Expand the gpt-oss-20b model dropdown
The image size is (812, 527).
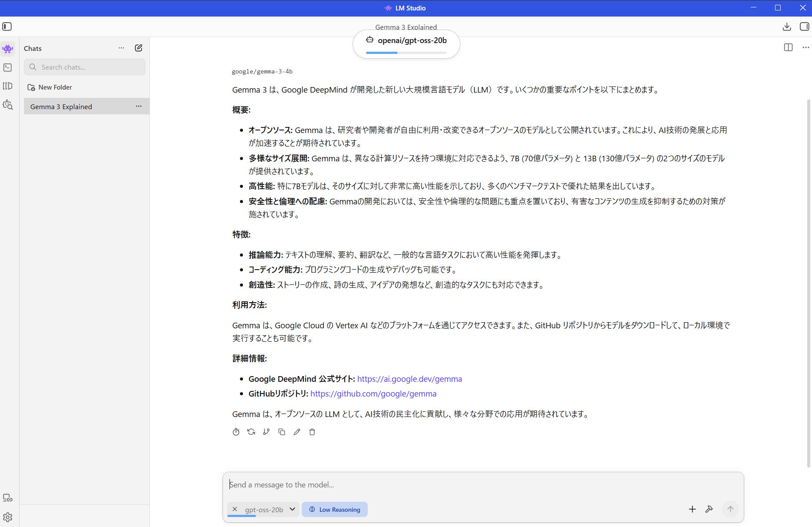pos(293,509)
